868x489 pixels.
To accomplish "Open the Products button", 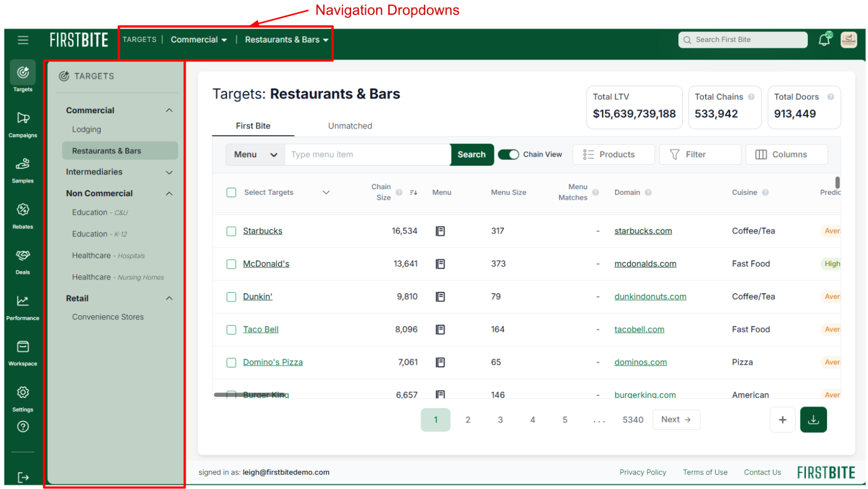I will pos(614,155).
